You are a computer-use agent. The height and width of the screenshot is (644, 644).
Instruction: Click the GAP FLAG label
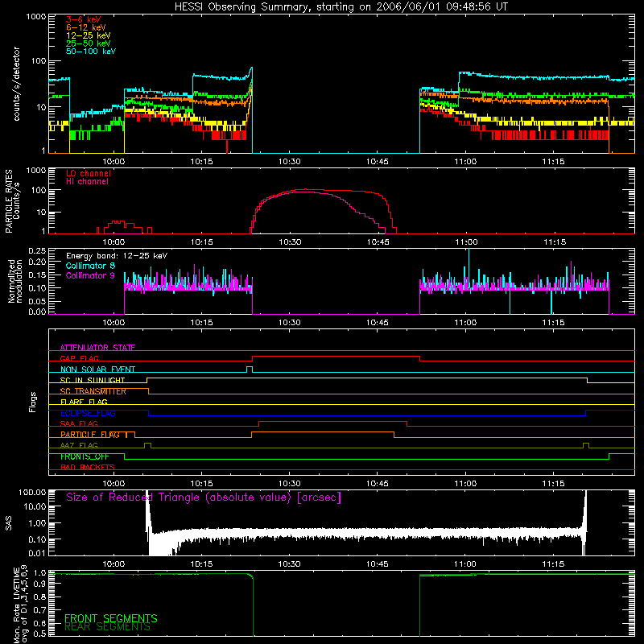point(79,358)
